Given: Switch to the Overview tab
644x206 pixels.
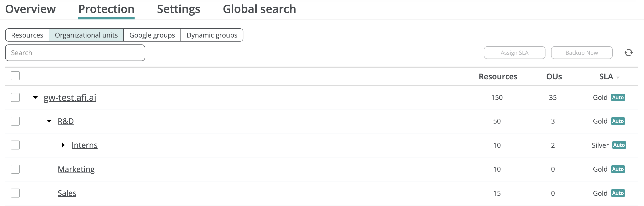Looking at the screenshot, I should pyautogui.click(x=30, y=9).
